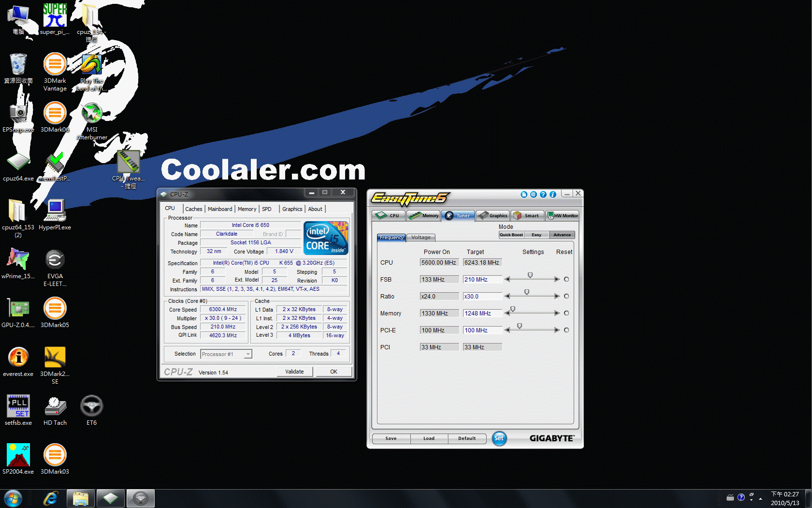Open CPU Tweaker shortcut icon
Screen dimensions: 812x508
129,169
